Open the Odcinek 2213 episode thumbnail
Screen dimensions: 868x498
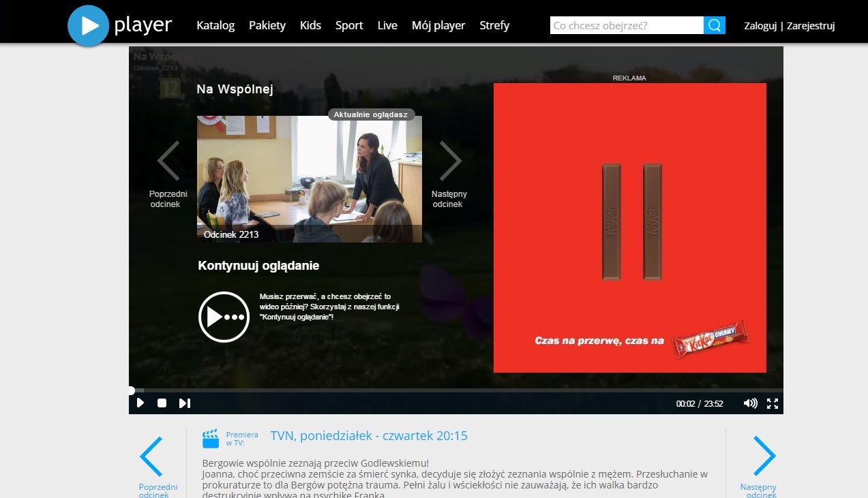point(309,179)
